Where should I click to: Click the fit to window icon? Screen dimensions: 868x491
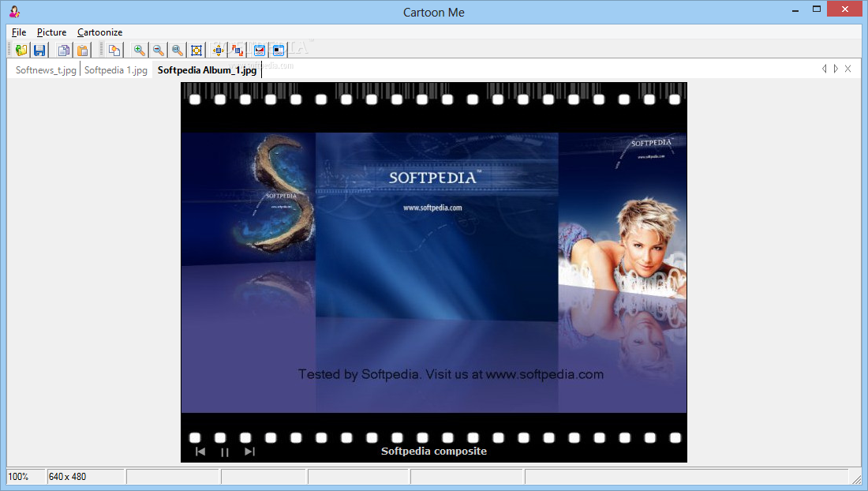(x=196, y=51)
